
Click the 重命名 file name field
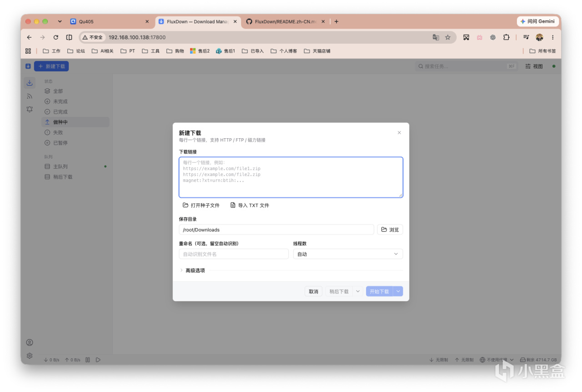[x=234, y=254]
